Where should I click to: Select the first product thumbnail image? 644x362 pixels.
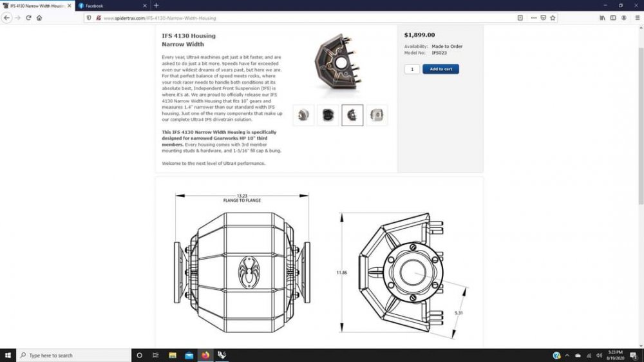tap(303, 115)
